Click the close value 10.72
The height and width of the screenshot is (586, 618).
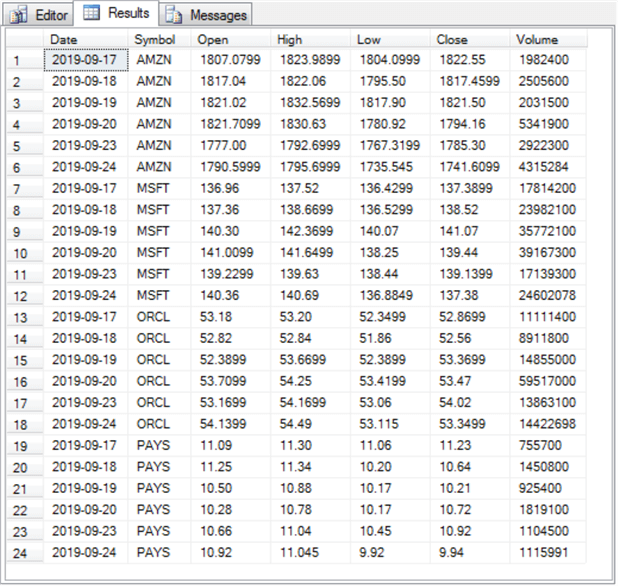[x=469, y=510]
